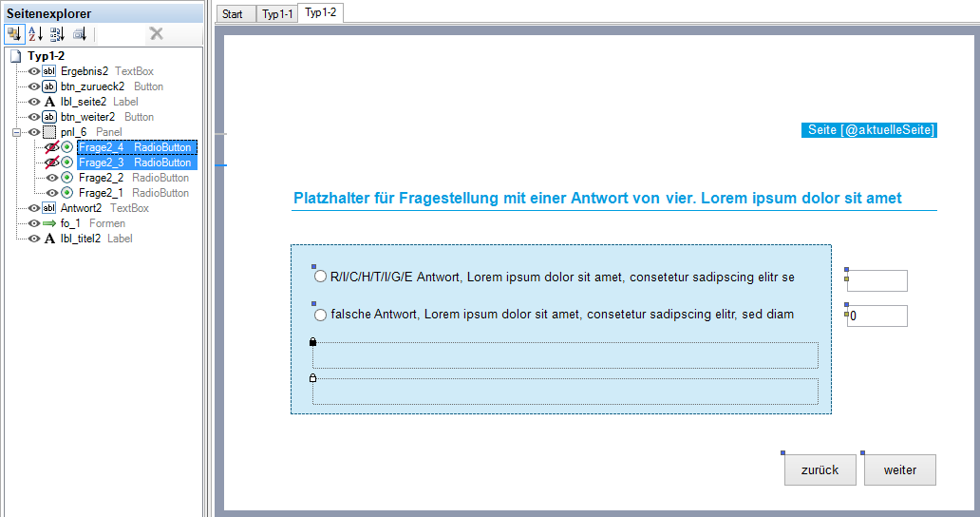Click the third sort-order icon in Seitenexplorer toolbar
The width and height of the screenshot is (980, 517).
pyautogui.click(x=57, y=34)
